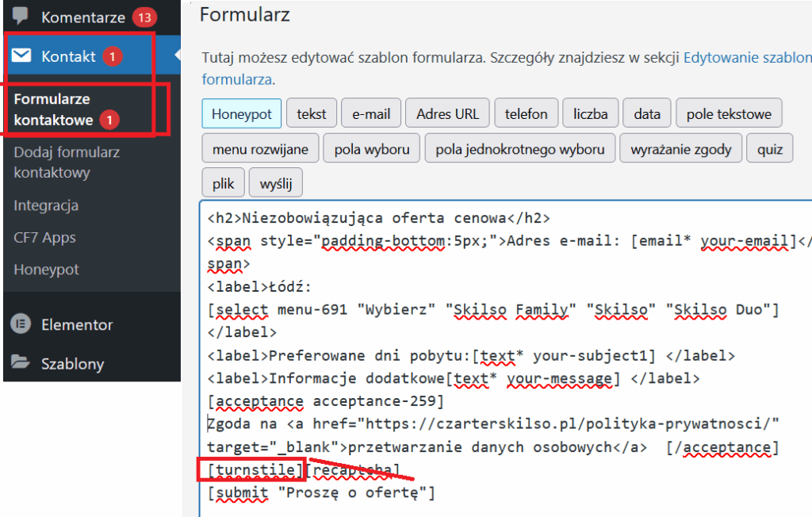Select Honeypot in the sidebar menu

(x=46, y=270)
